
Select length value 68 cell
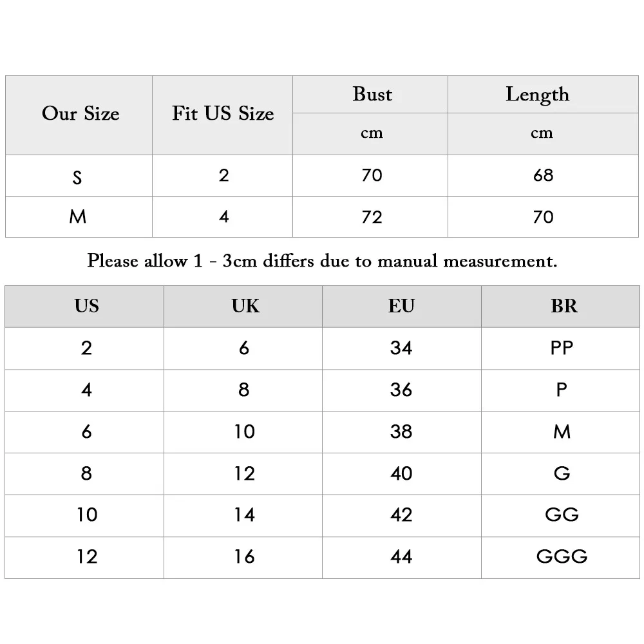click(543, 176)
